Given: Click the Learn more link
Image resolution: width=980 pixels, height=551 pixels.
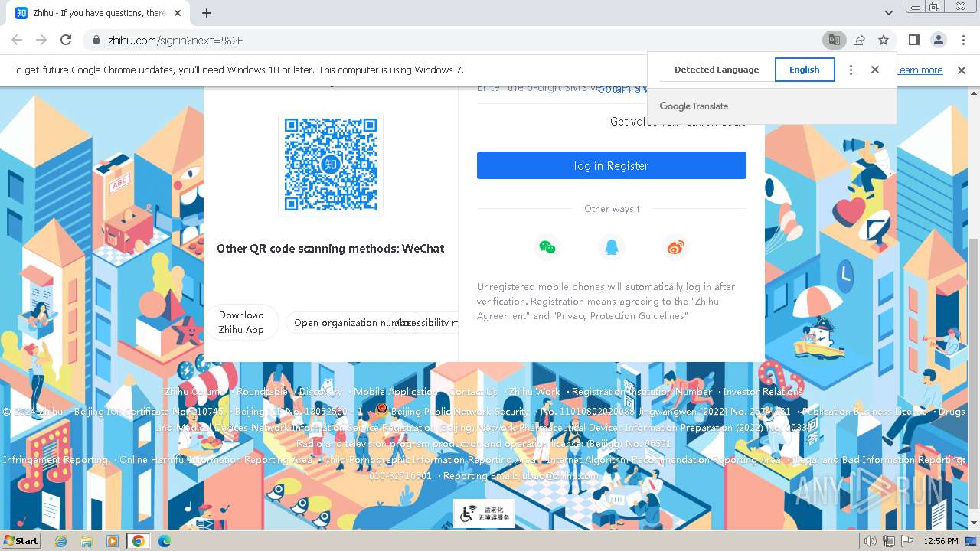Looking at the screenshot, I should 920,70.
